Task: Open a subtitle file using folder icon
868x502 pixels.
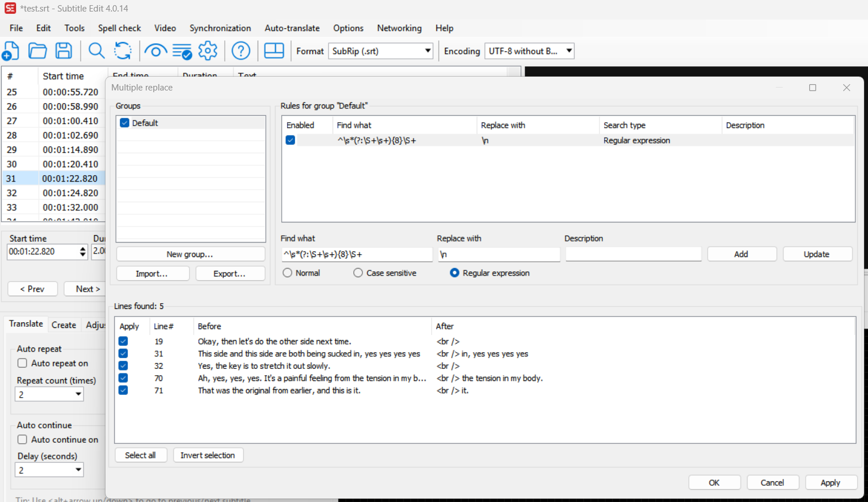Action: (x=37, y=51)
